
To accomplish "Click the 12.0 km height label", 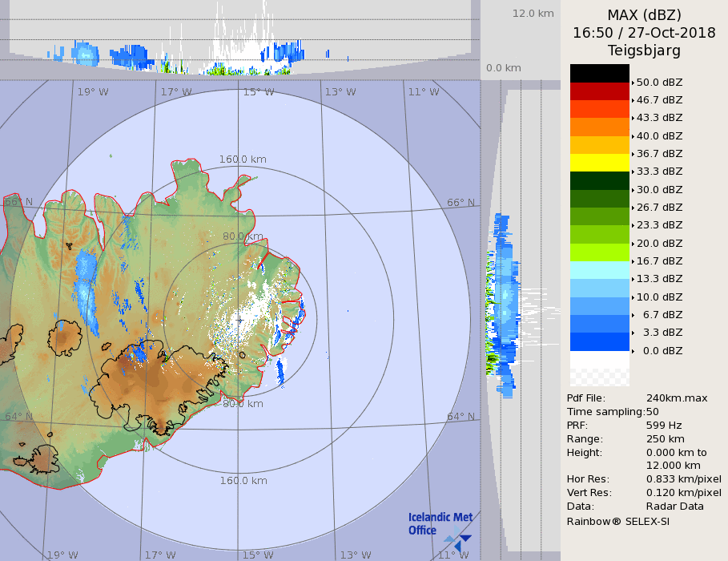I will coord(533,14).
